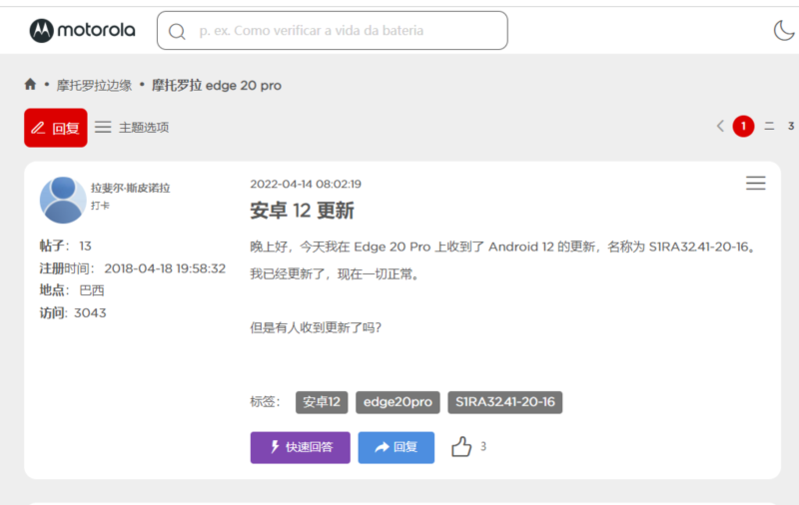799x505 pixels.
Task: Click the 访问: 3043 stat
Action: point(73,313)
